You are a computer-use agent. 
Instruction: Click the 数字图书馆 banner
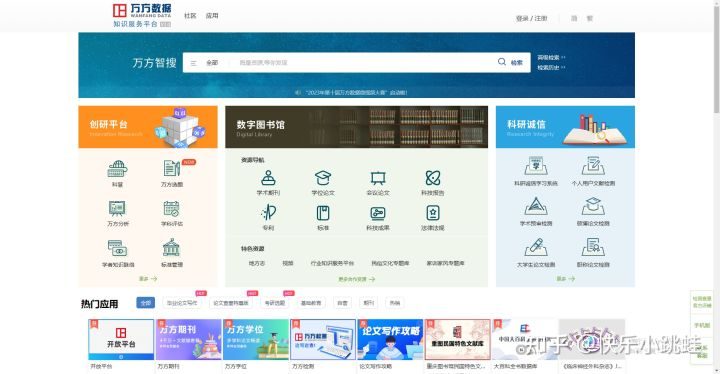tap(356, 127)
